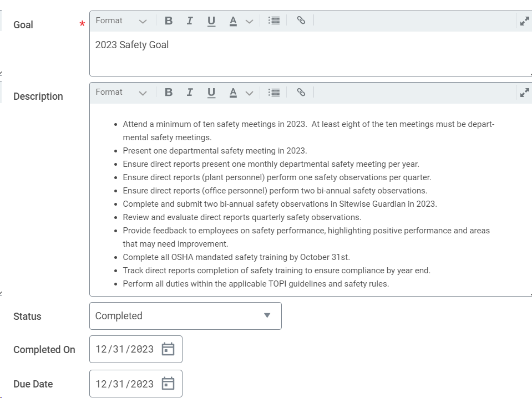Click font color A icon in Description toolbar
Image resolution: width=532 pixels, height=398 pixels.
tap(233, 93)
